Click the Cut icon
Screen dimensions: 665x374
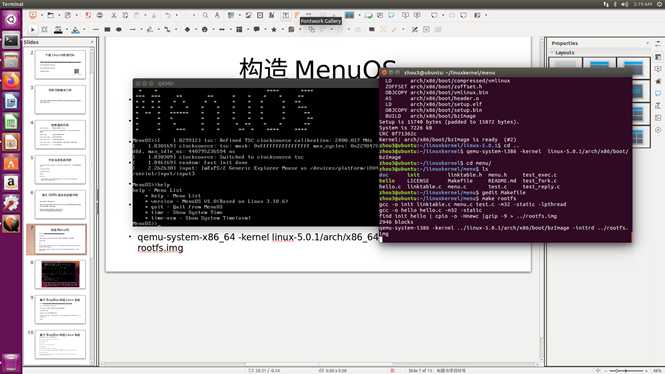pyautogui.click(x=114, y=15)
